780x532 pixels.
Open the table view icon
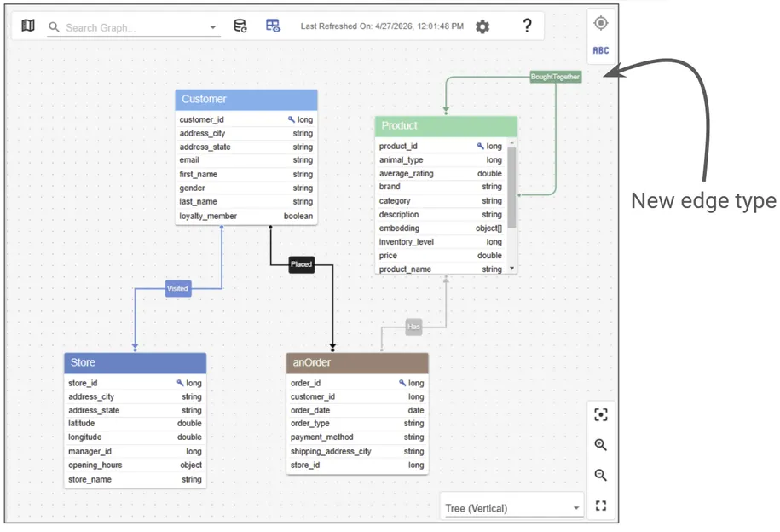273,26
